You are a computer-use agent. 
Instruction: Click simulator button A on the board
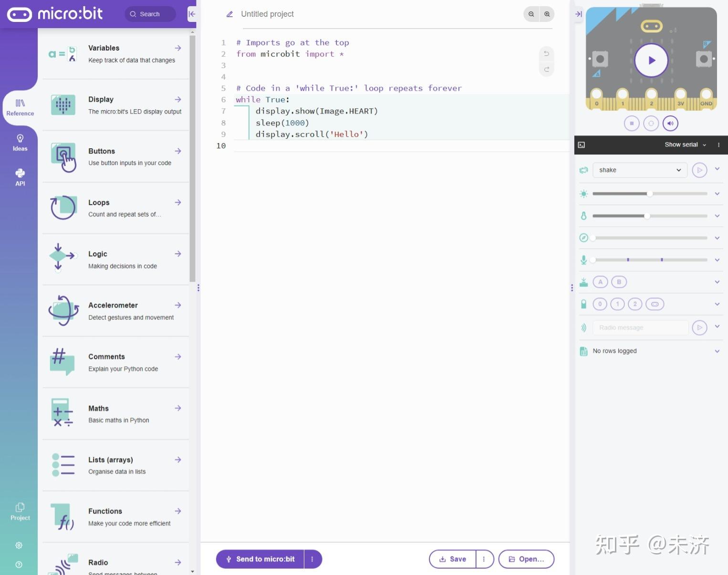pos(600,59)
